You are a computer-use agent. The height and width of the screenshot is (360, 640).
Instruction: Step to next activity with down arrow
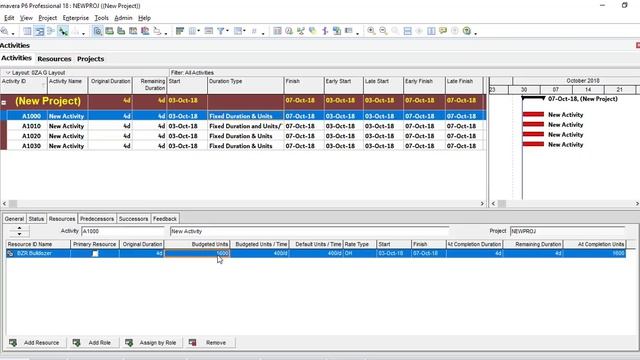point(19,234)
